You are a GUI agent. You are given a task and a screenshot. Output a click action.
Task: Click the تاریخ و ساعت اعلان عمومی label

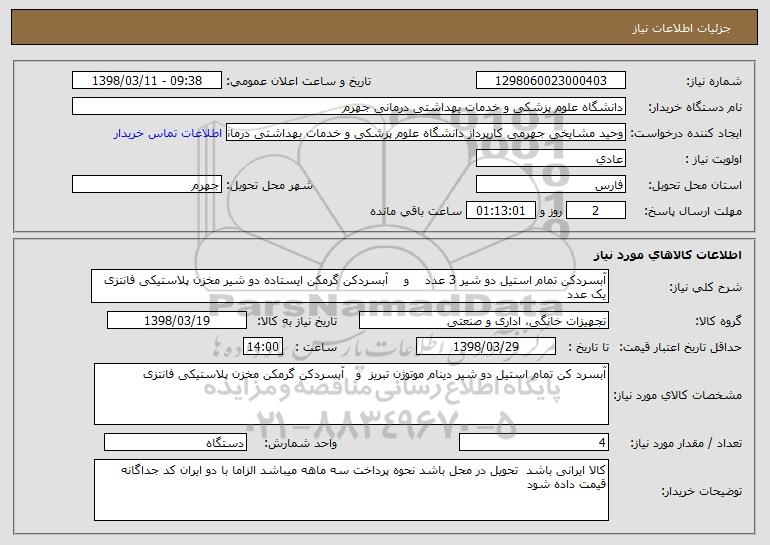(299, 81)
